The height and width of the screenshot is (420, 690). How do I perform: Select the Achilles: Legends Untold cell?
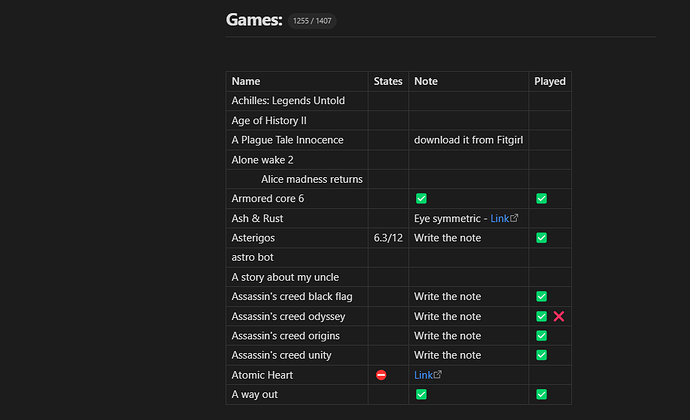pos(297,101)
